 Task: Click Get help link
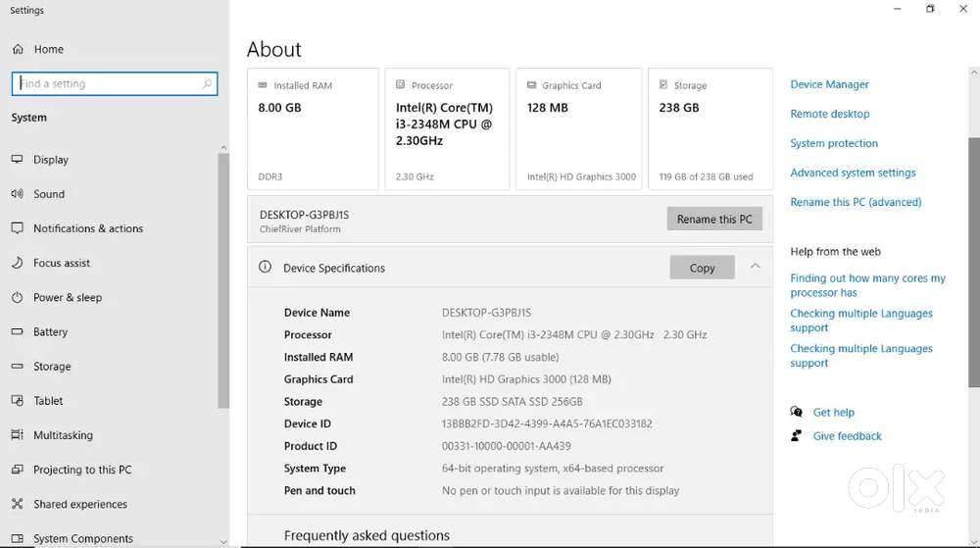click(x=833, y=412)
